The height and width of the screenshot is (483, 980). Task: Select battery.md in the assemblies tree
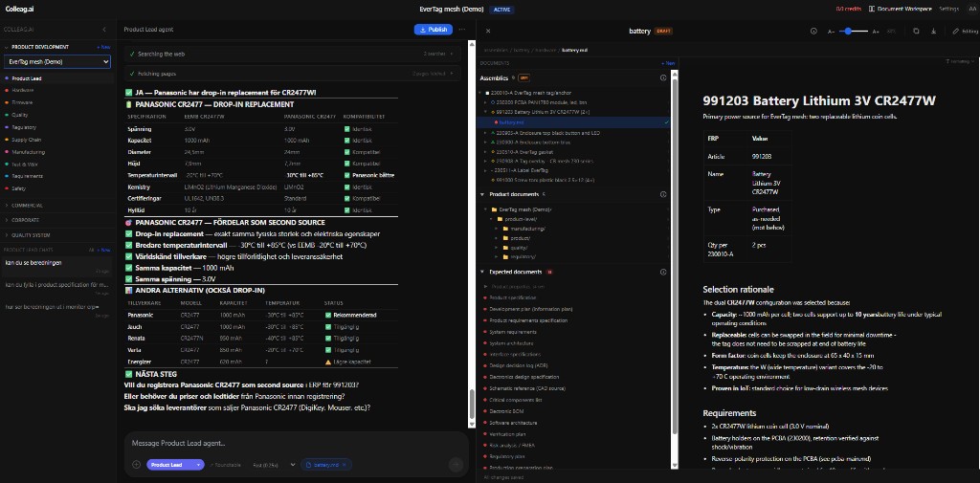pos(512,122)
